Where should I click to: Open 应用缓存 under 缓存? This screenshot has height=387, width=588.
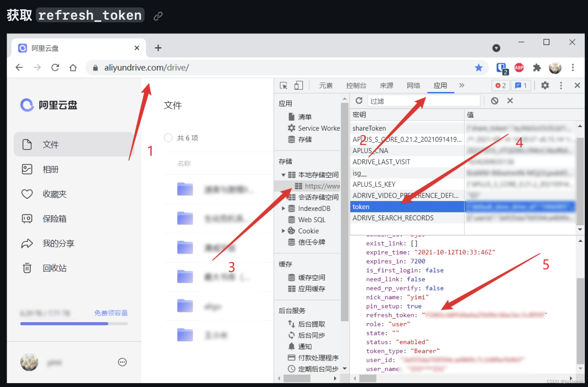pyautogui.click(x=307, y=288)
